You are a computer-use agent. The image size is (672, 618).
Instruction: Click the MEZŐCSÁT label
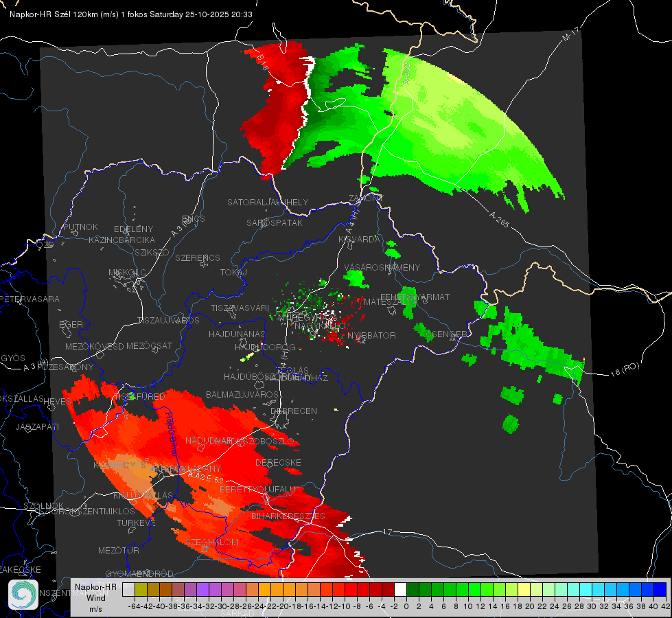coord(149,345)
